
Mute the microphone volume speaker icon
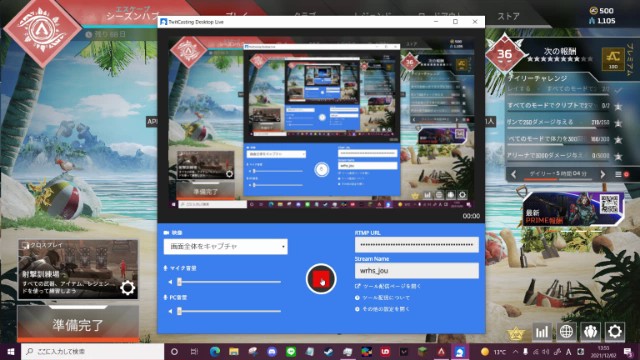pyautogui.click(x=170, y=282)
